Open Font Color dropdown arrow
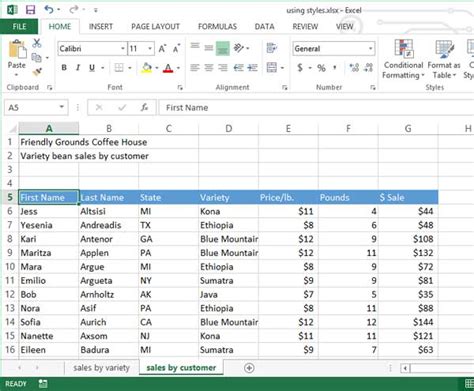Screen dimensions: 474x391 (x=178, y=68)
